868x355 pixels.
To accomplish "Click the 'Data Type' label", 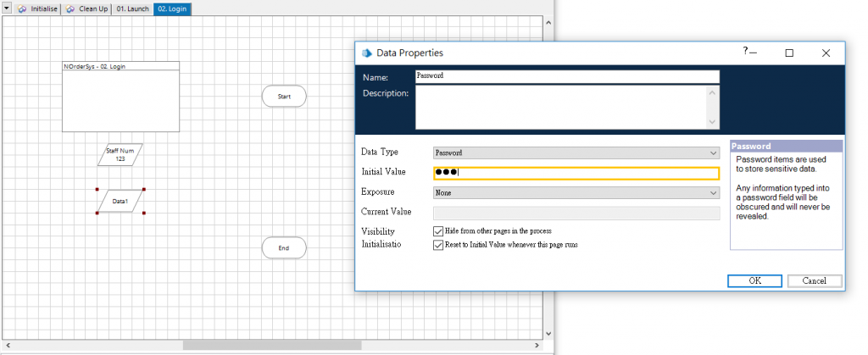I will 379,152.
